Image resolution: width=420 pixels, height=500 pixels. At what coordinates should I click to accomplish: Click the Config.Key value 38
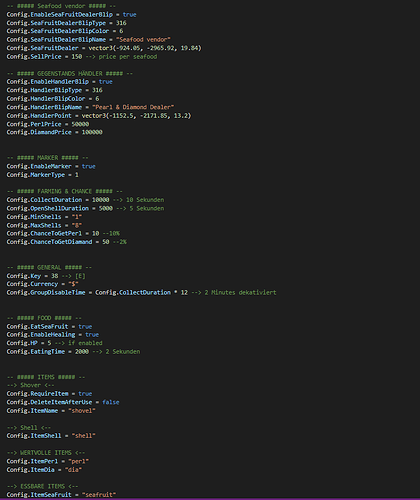coord(54,276)
